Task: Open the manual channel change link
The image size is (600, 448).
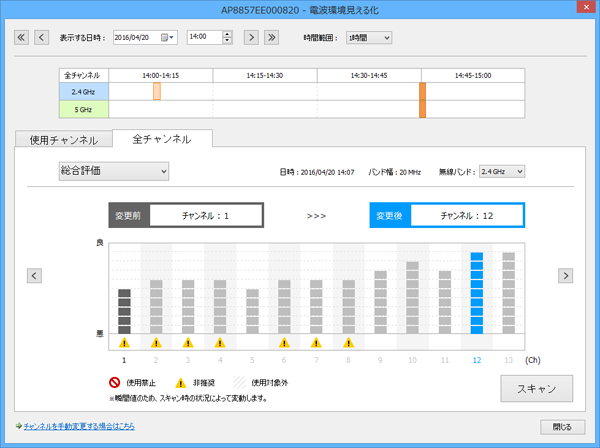Action: click(x=78, y=427)
